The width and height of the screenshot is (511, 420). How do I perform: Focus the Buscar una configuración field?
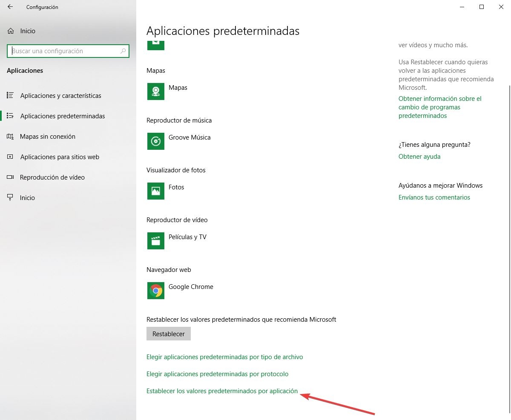(68, 51)
